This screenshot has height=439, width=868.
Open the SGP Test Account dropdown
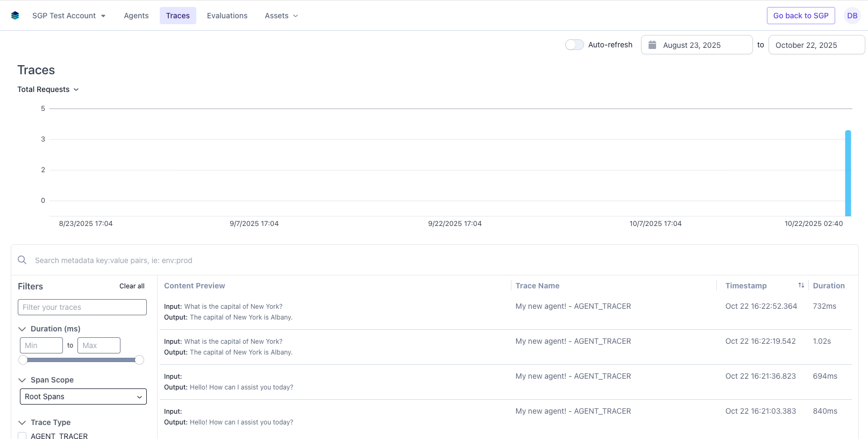(x=69, y=16)
